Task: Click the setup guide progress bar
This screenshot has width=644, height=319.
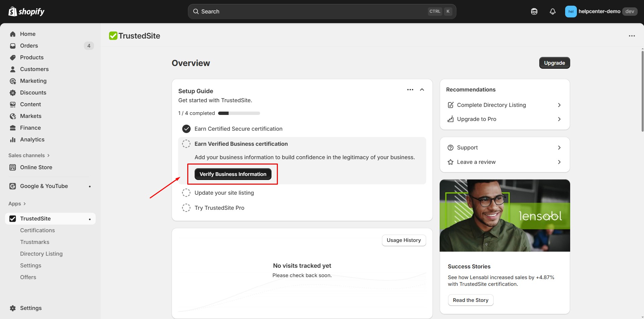Action: tap(239, 113)
